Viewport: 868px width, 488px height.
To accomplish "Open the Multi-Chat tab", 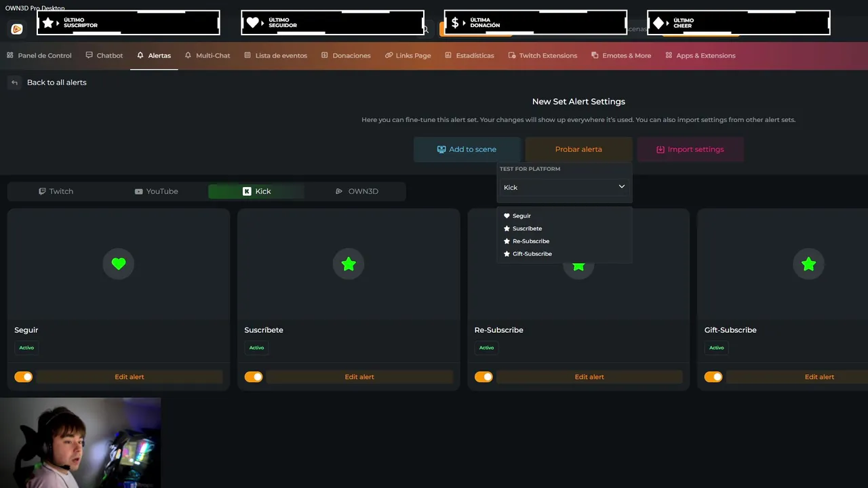I will [208, 56].
